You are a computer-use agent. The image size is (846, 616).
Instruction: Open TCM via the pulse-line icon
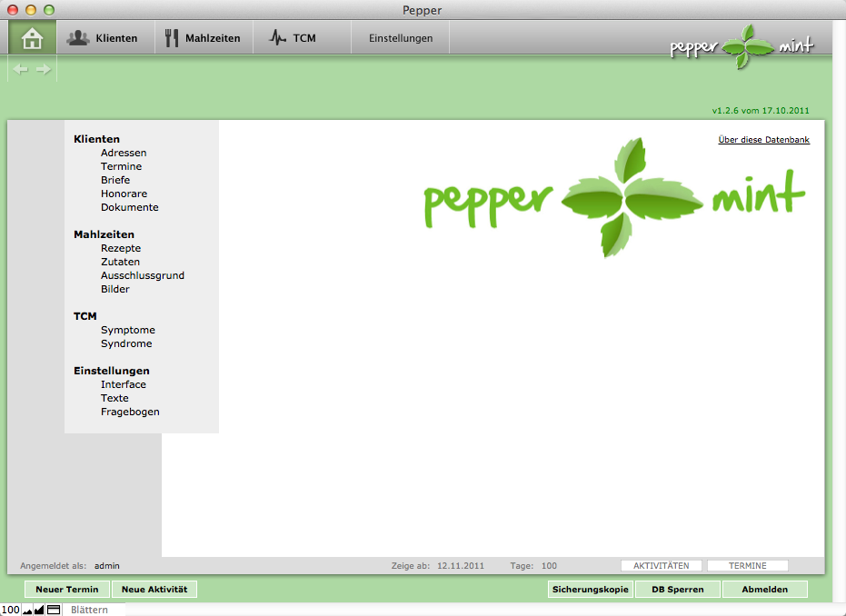(x=278, y=38)
